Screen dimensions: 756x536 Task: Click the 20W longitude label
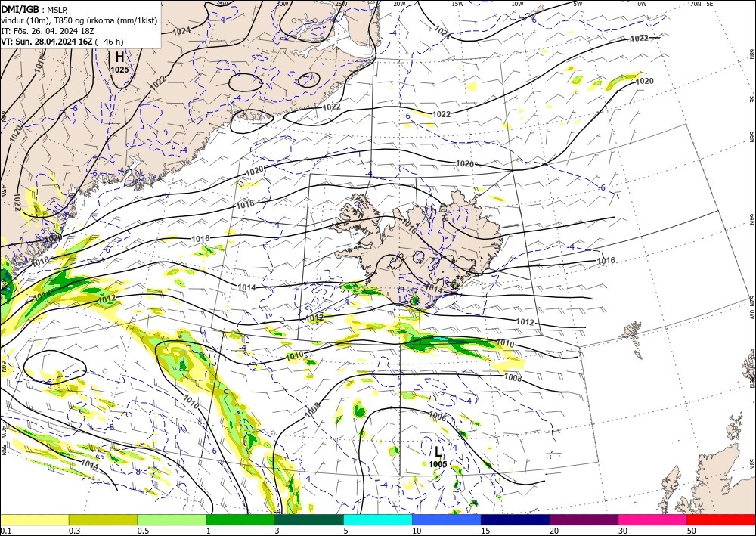tap(398, 4)
